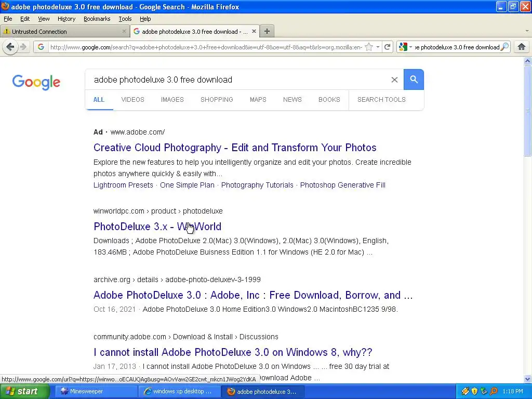Click the Firefox back arrow button

10,47
